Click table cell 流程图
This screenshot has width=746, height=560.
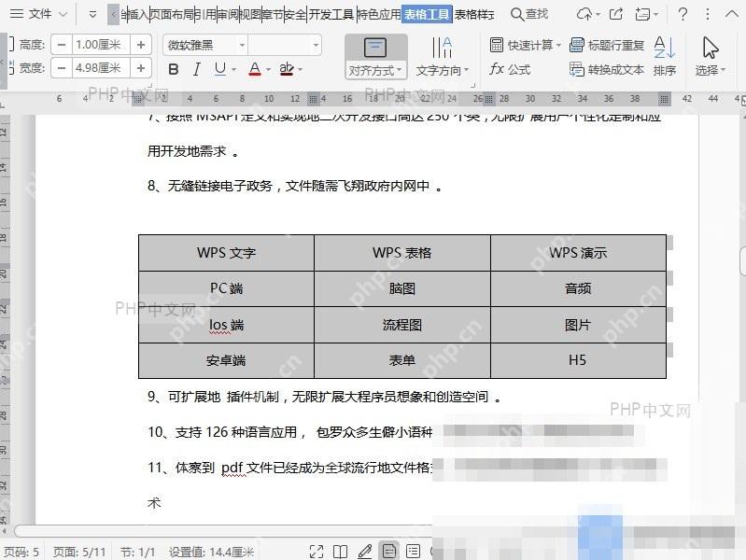click(402, 325)
